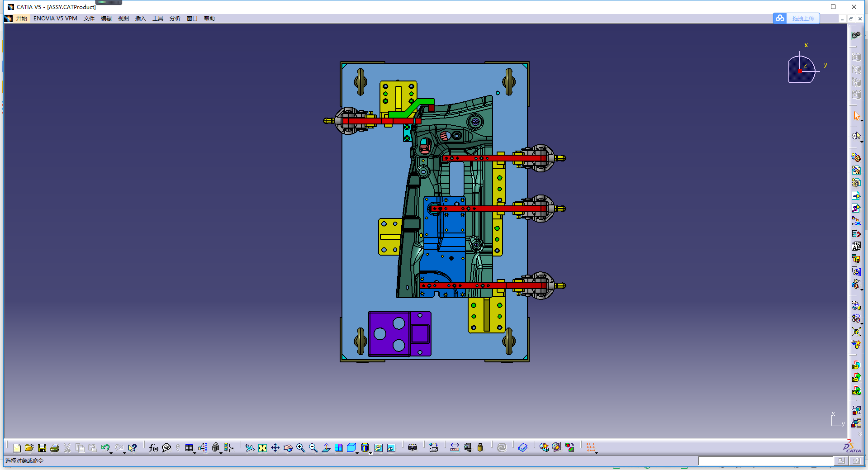Save the ASSY product
868x470 pixels.
(42, 448)
